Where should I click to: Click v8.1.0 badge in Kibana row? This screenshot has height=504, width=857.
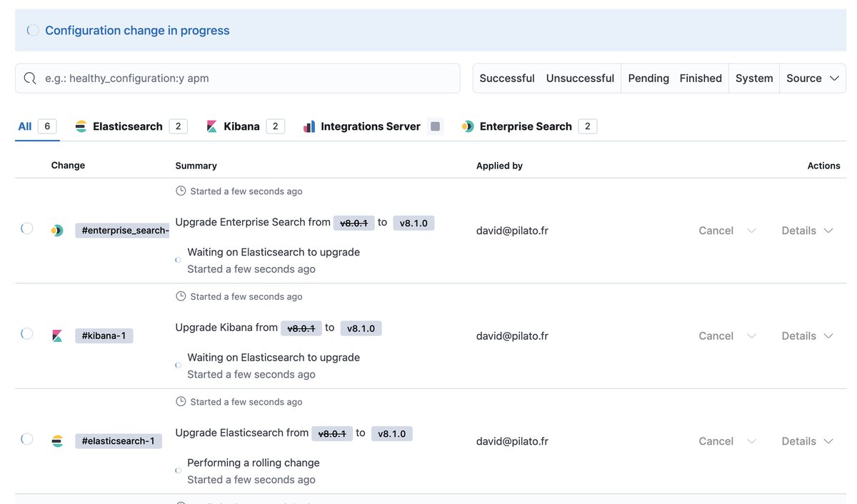361,328
